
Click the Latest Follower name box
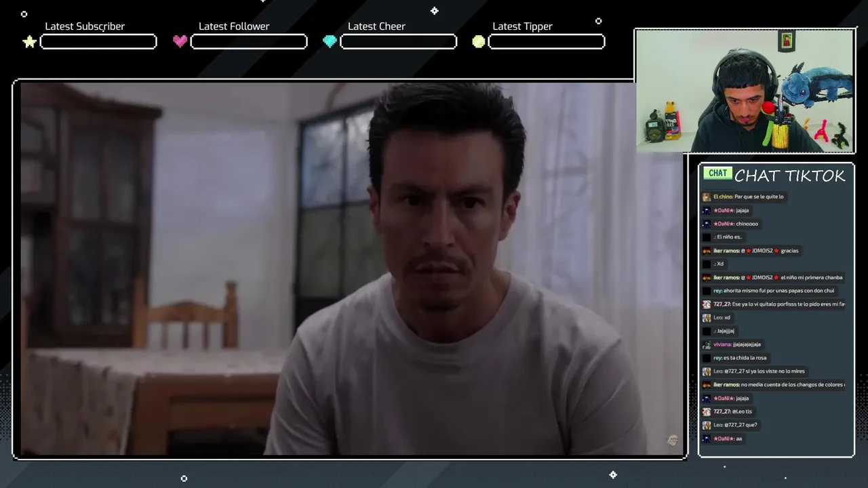point(249,42)
